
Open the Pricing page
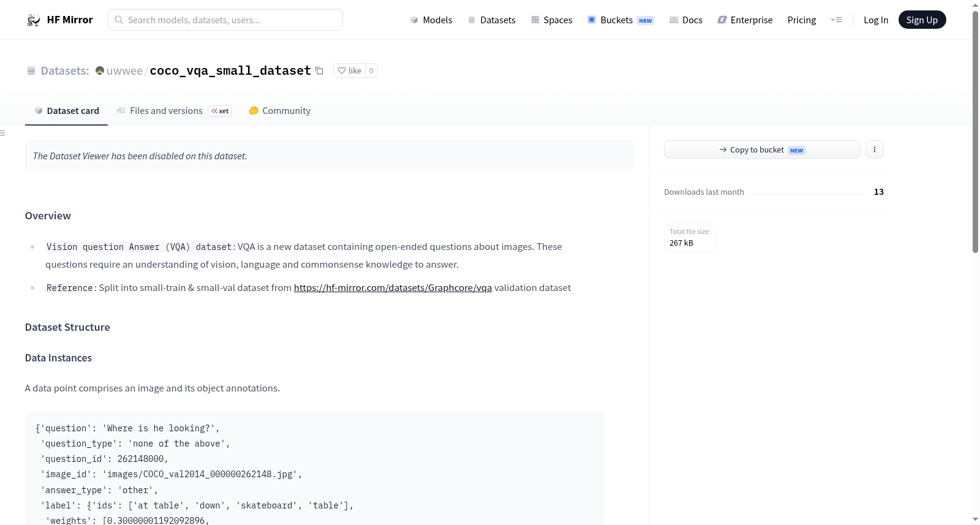point(802,20)
